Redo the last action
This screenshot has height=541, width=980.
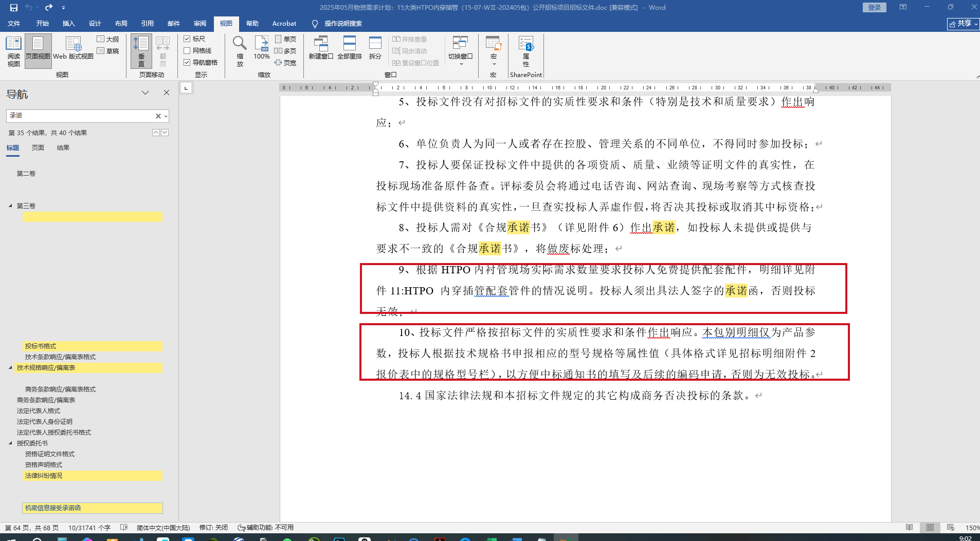coord(49,8)
